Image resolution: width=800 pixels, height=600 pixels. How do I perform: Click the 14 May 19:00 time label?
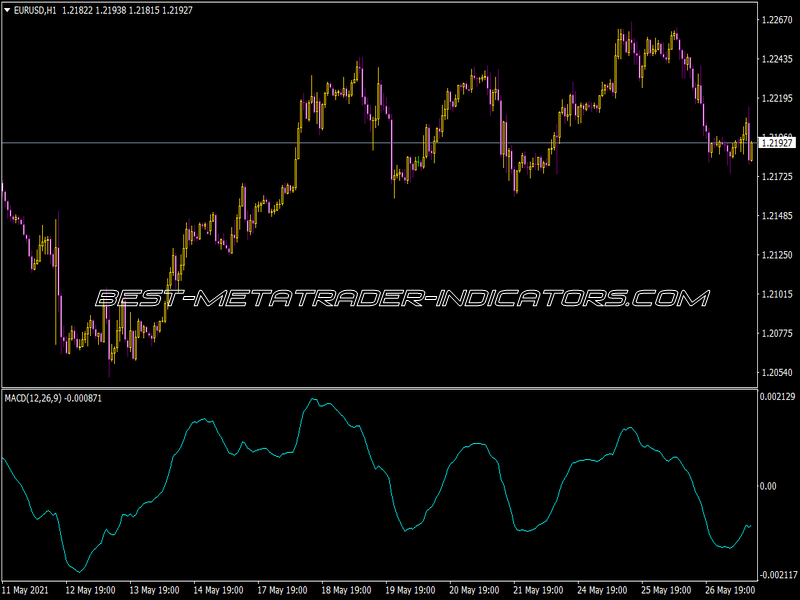(218, 590)
